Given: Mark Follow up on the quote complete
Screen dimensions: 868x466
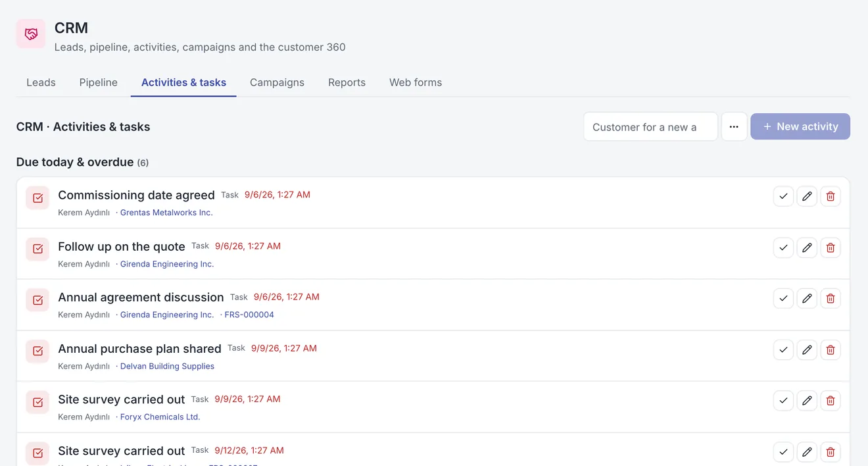Looking at the screenshot, I should (x=783, y=247).
